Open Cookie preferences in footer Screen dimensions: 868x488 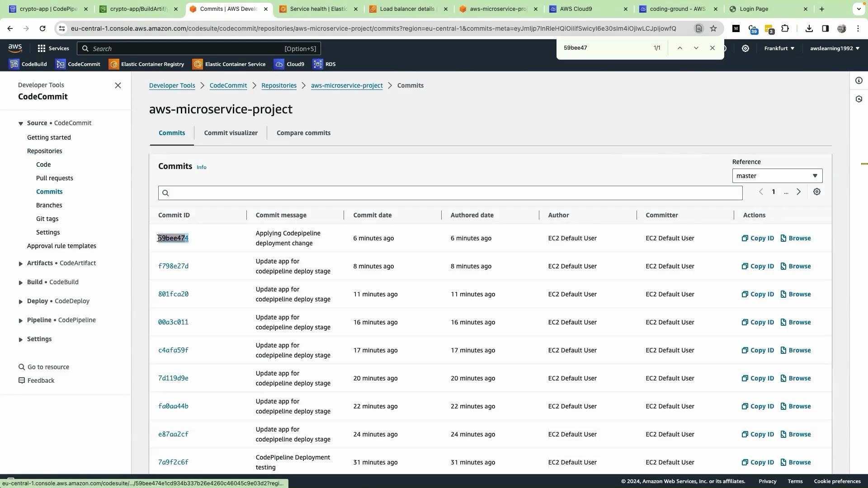tap(837, 481)
